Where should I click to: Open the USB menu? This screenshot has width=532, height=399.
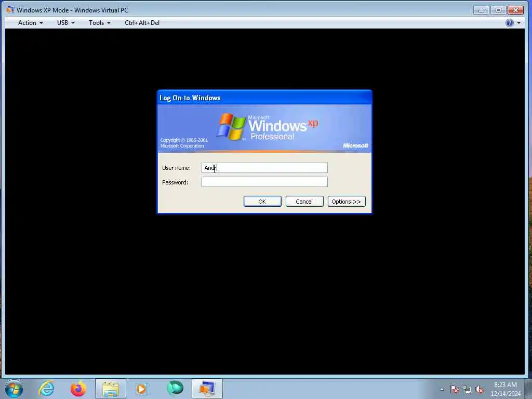(66, 23)
